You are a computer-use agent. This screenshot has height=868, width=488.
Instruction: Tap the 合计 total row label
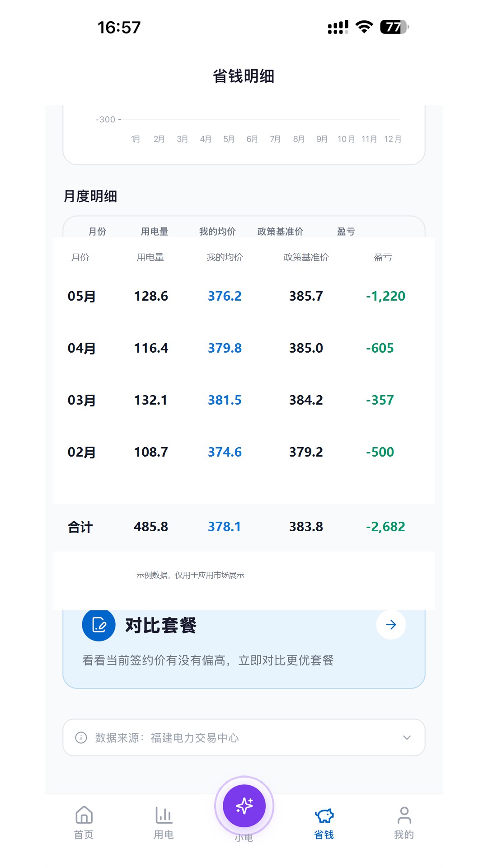click(x=80, y=527)
